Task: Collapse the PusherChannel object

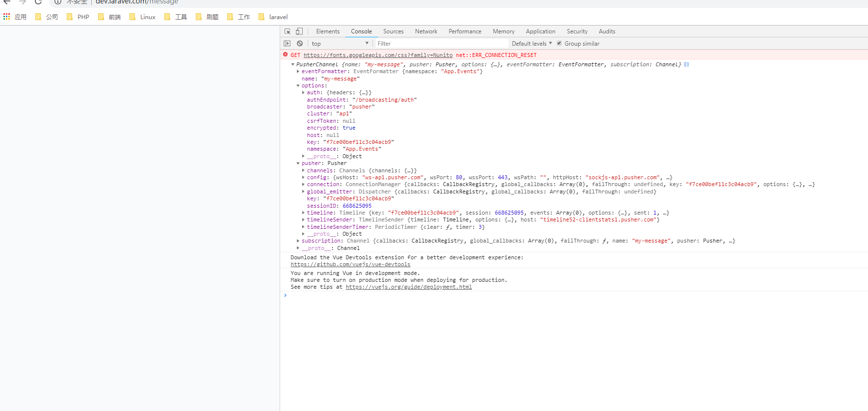Action: (293, 64)
